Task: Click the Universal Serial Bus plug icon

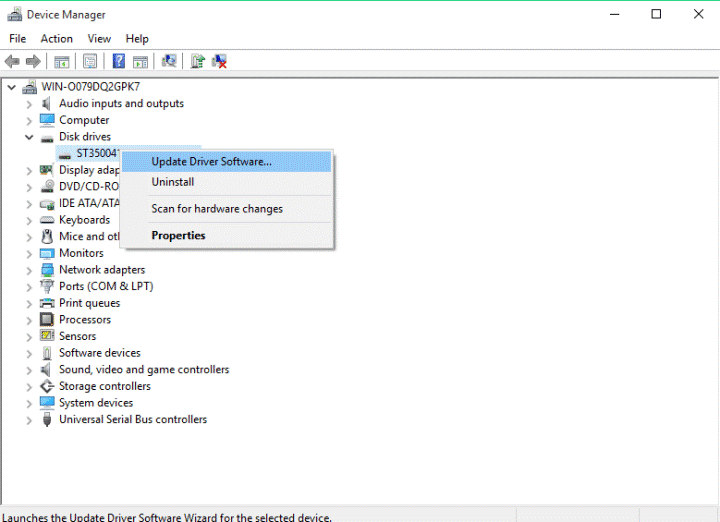Action: point(47,420)
